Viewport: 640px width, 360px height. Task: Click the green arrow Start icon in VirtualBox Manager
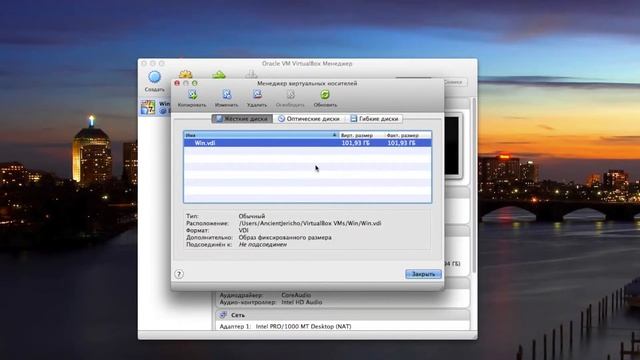click(x=219, y=75)
